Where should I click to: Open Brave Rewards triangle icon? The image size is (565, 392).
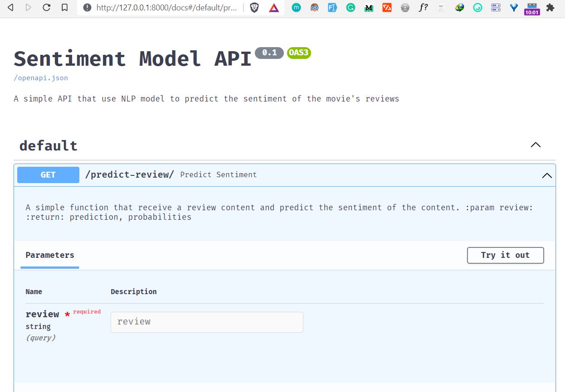click(x=273, y=8)
